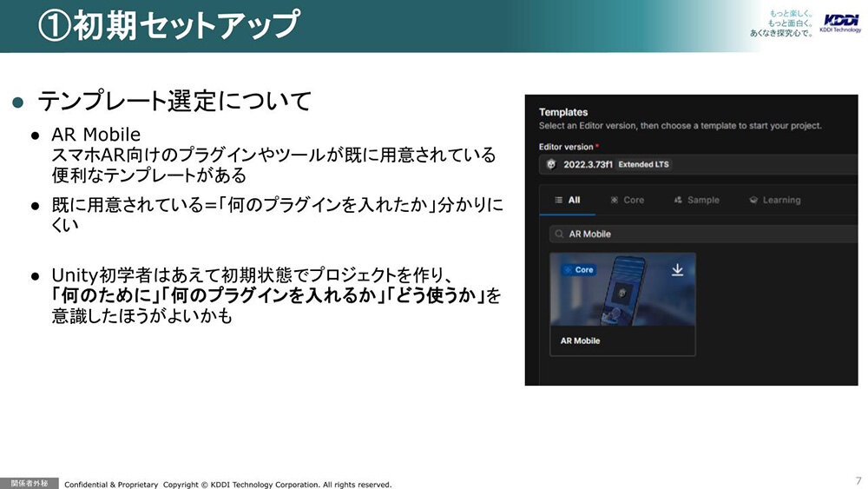The width and height of the screenshot is (868, 489).
Task: Click the テンプレート選定について heading
Action: 174,101
